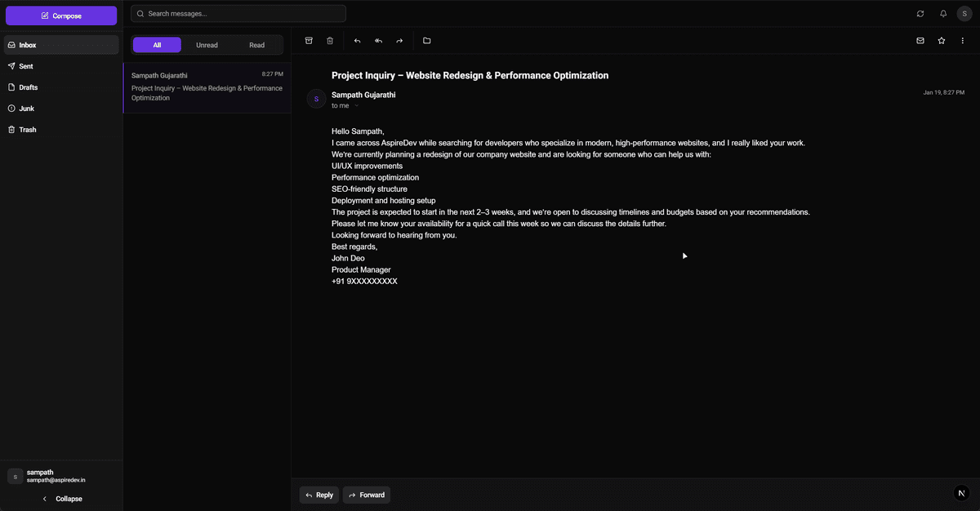Switch to the Unread filter tab
This screenshot has width=980, height=511.
tap(207, 45)
